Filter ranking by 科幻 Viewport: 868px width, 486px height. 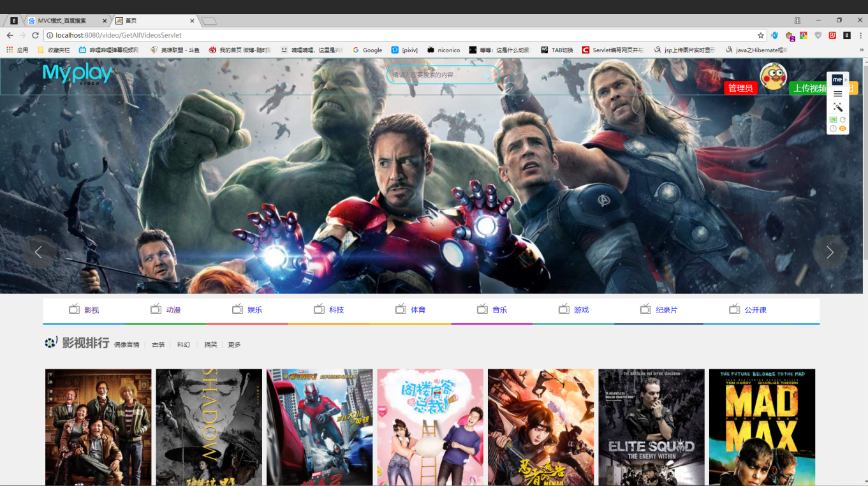184,344
